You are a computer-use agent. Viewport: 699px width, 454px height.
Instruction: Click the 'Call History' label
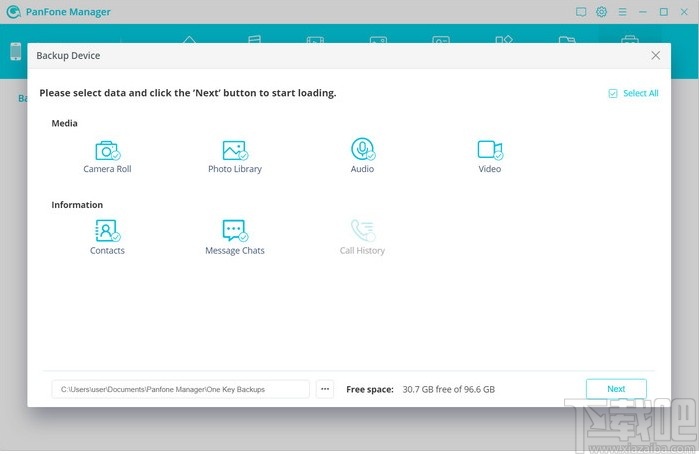[x=362, y=251]
